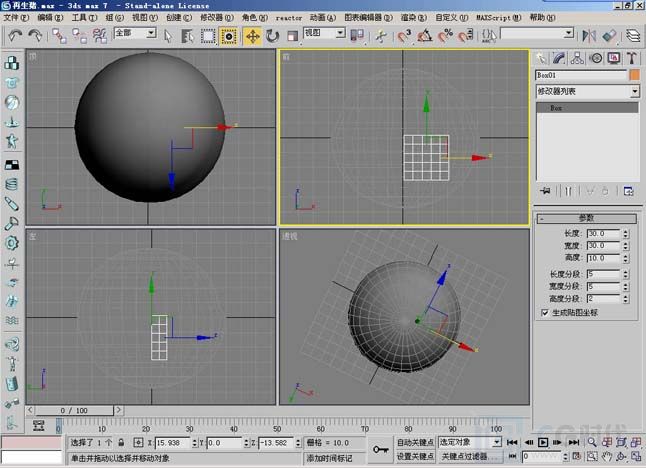Click the Pan hand viewport icon

pyautogui.click(x=606, y=456)
